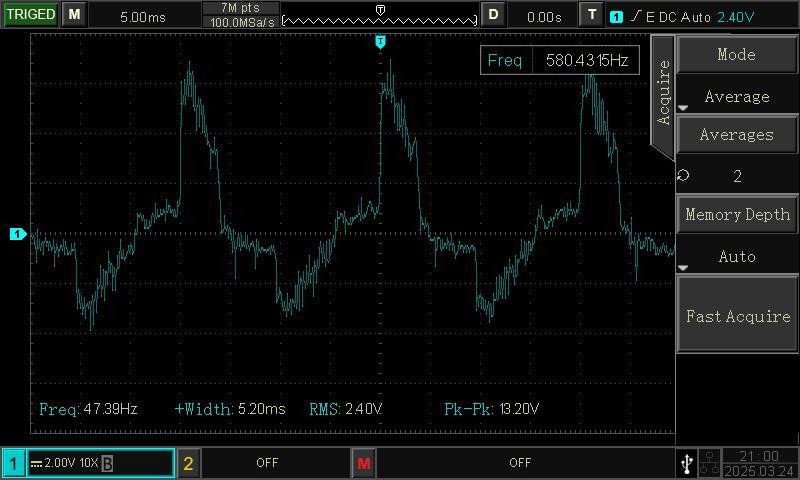The image size is (800, 480).
Task: Click the rising edge trigger slope icon
Action: (x=636, y=16)
